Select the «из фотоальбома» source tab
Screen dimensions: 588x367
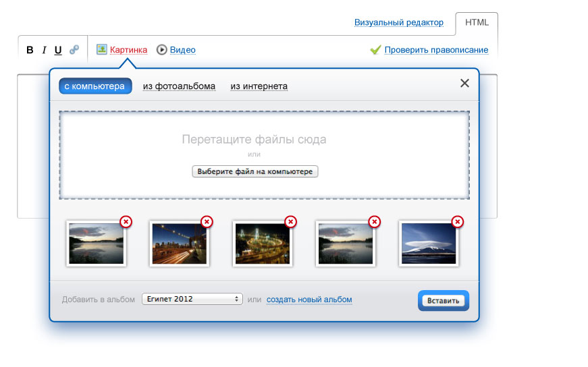(x=179, y=86)
